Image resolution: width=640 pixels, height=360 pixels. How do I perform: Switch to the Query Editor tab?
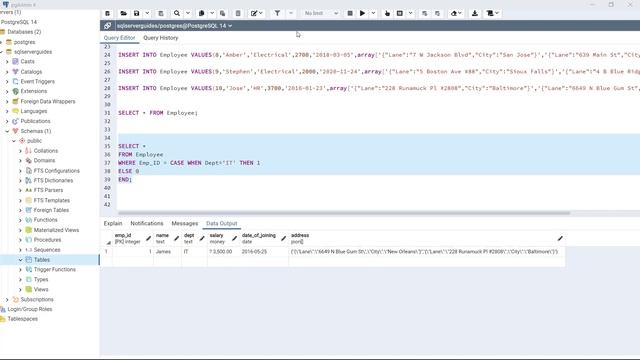click(x=119, y=38)
